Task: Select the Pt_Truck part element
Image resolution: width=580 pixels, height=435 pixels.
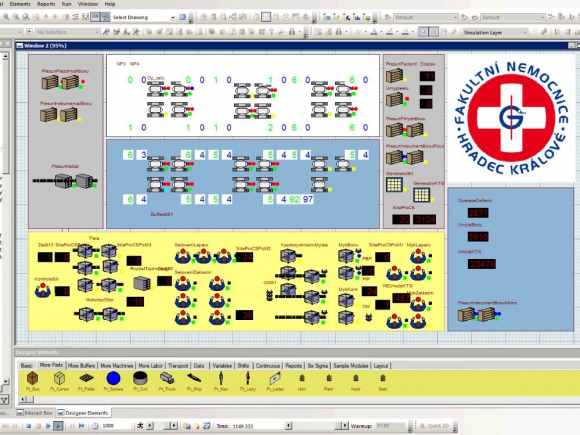Action: click(167, 378)
